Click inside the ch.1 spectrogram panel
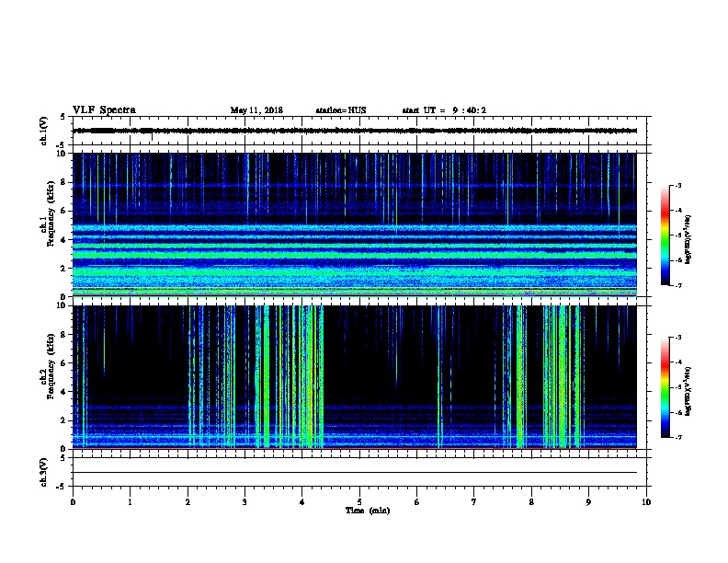The width and height of the screenshot is (728, 563). coord(355,224)
